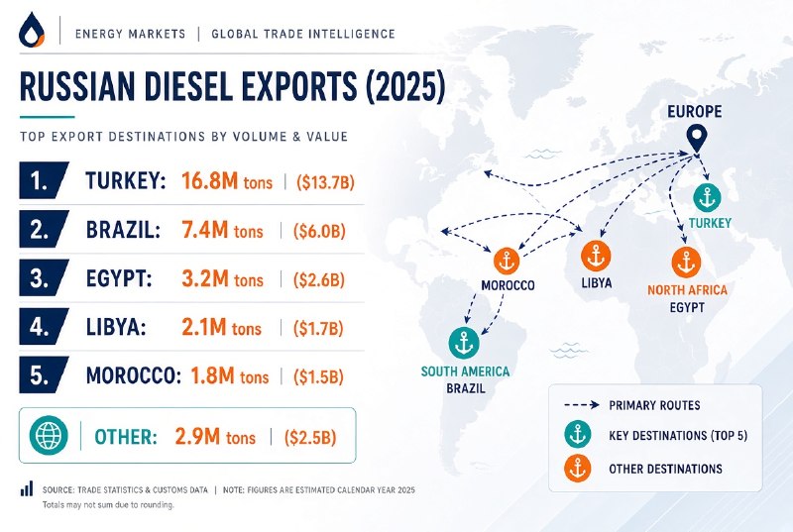
Task: Click the rank 4 number badge
Action: (x=43, y=326)
